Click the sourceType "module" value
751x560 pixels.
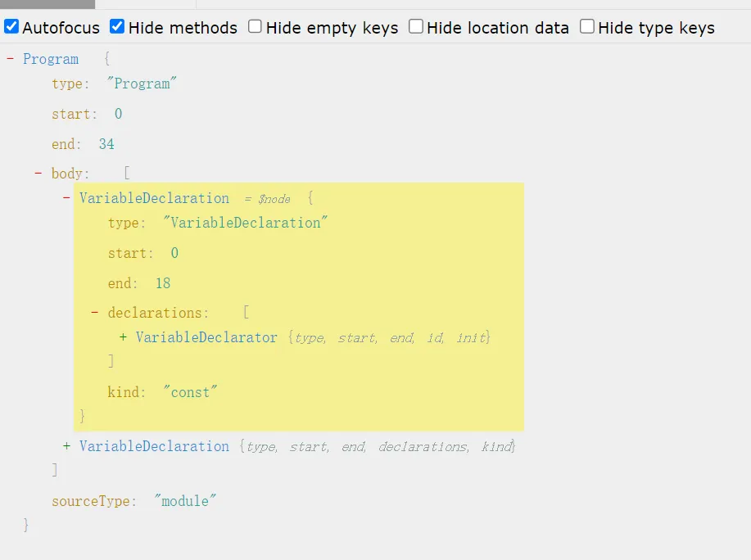coord(185,501)
